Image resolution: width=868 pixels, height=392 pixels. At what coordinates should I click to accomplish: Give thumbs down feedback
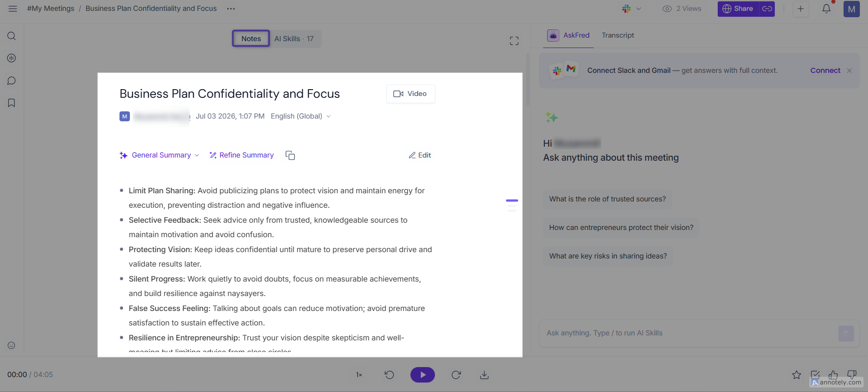click(x=852, y=375)
